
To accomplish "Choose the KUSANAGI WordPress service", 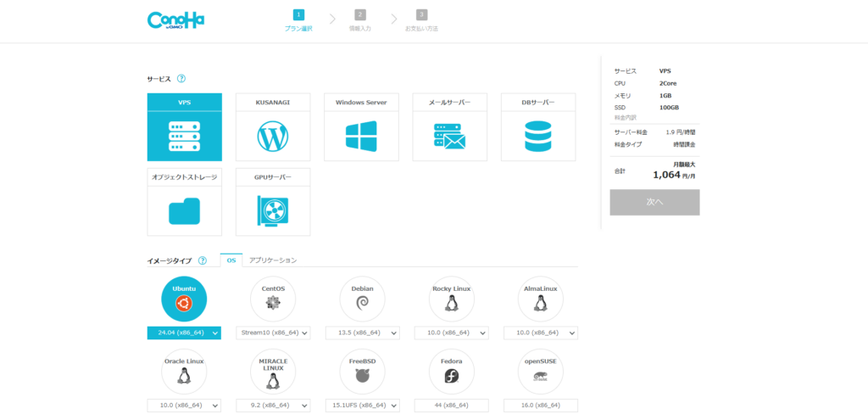I will point(273,127).
